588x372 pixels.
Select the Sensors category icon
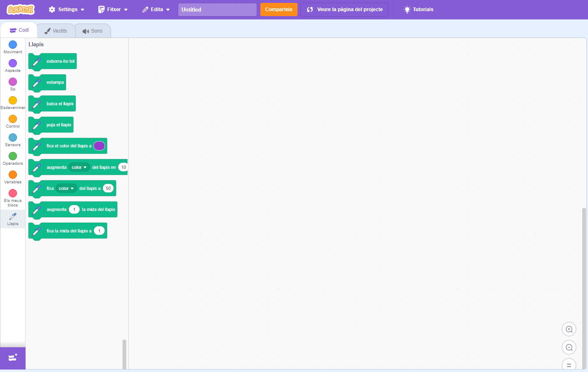tap(13, 137)
